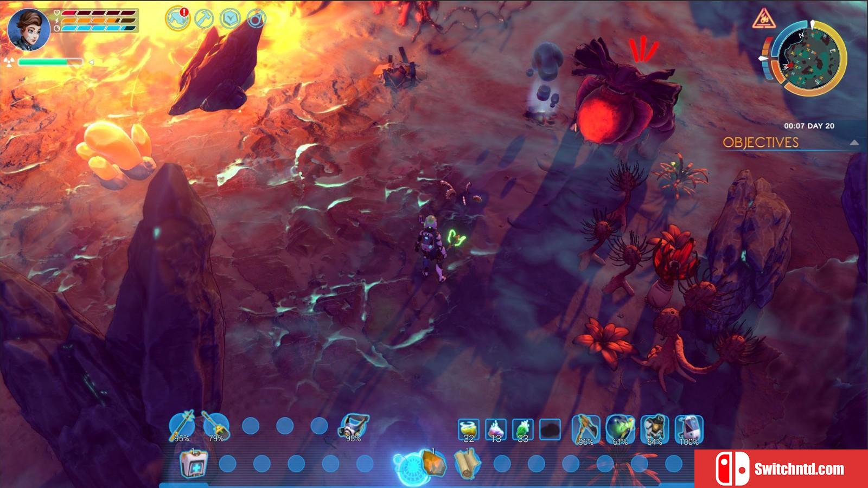Click the orange hazard warning triangle icon
This screenshot has width=868, height=488.
[x=763, y=19]
